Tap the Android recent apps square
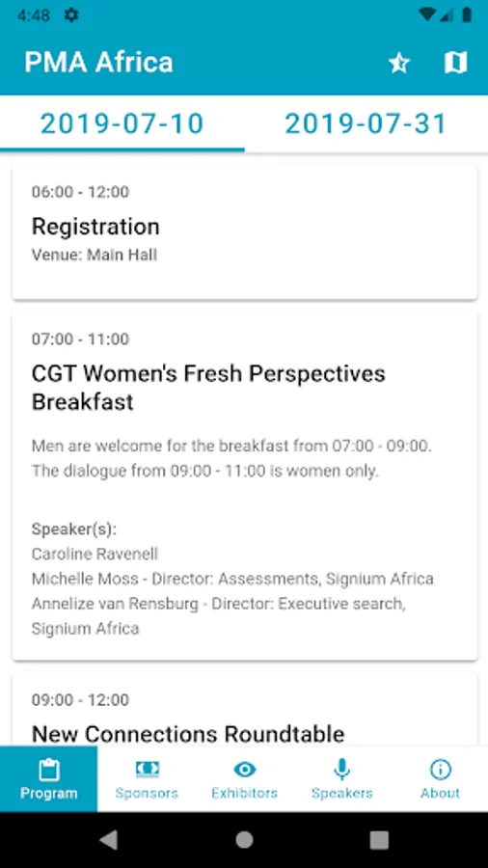 (379, 840)
